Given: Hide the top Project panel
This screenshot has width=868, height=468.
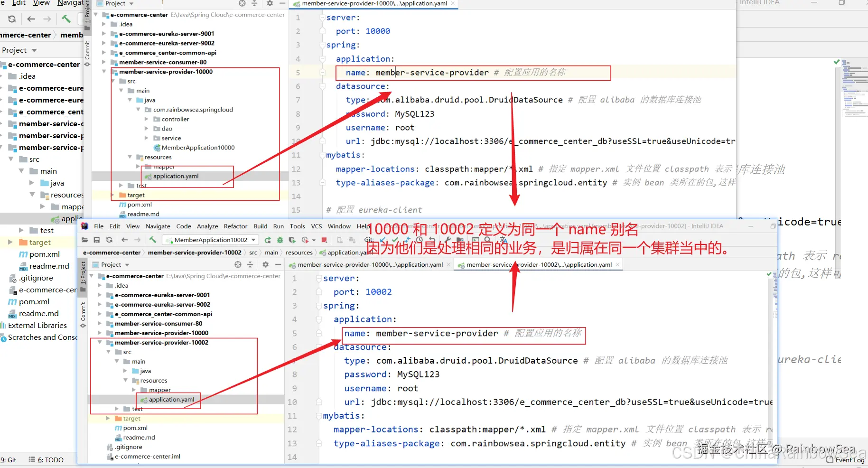Looking at the screenshot, I should pos(282,3).
